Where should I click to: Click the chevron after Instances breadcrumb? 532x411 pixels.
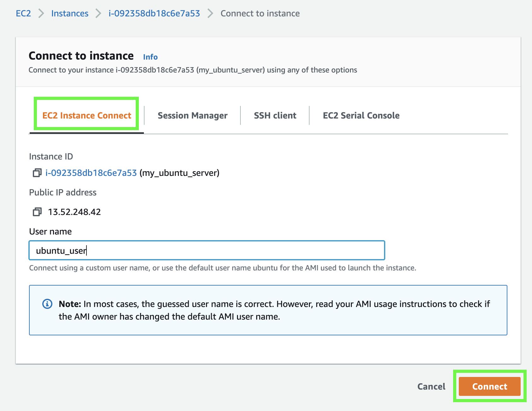[98, 14]
